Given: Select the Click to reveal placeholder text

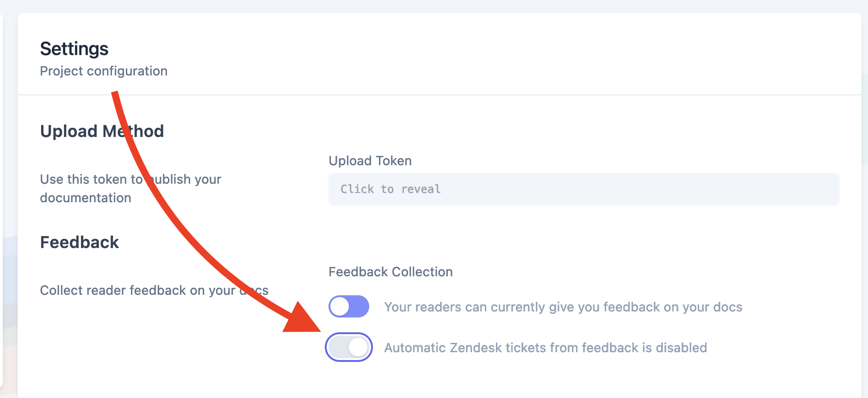Looking at the screenshot, I should pos(391,189).
